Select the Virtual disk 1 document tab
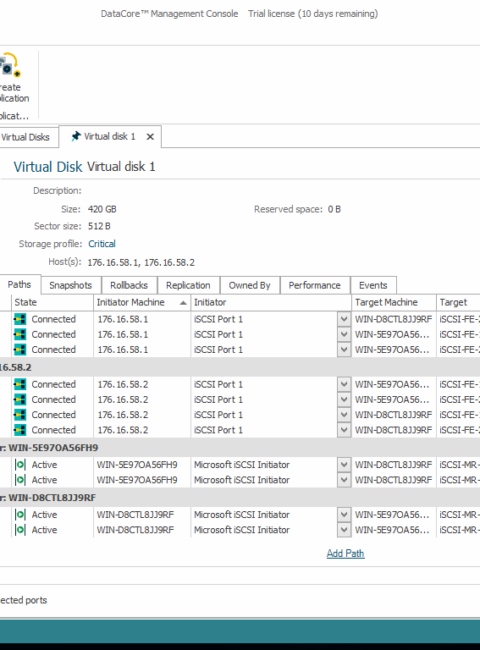The width and height of the screenshot is (480, 650). [110, 136]
